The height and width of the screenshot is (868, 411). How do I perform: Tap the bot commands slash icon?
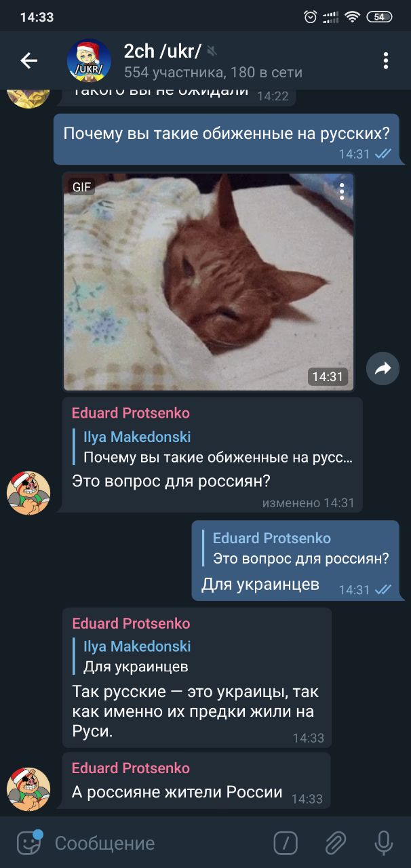coord(286,843)
